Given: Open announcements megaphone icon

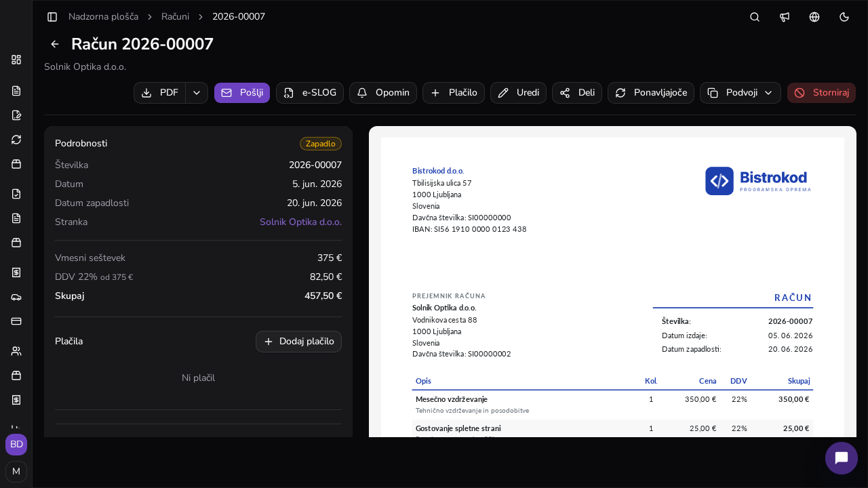Looking at the screenshot, I should tap(785, 17).
